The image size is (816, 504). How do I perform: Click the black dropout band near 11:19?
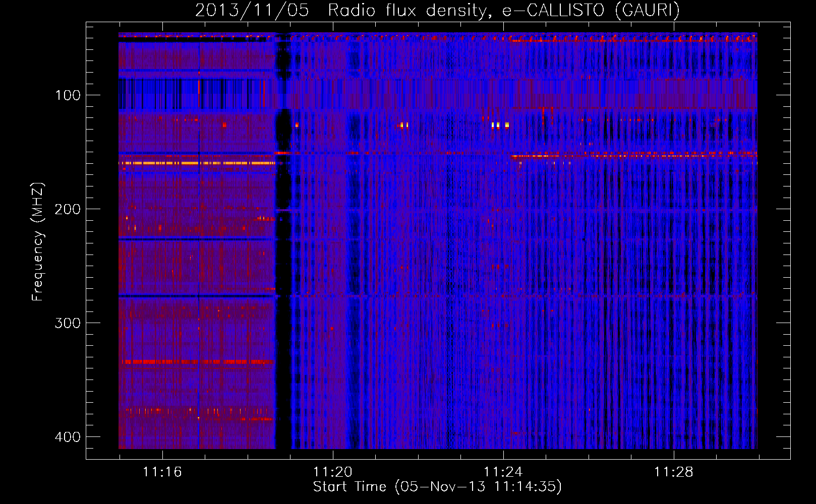pos(283,241)
